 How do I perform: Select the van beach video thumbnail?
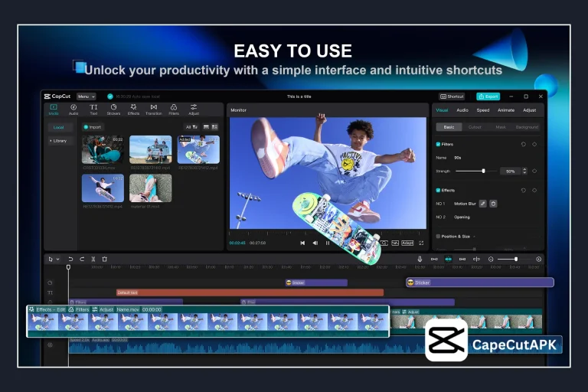pyautogui.click(x=150, y=149)
